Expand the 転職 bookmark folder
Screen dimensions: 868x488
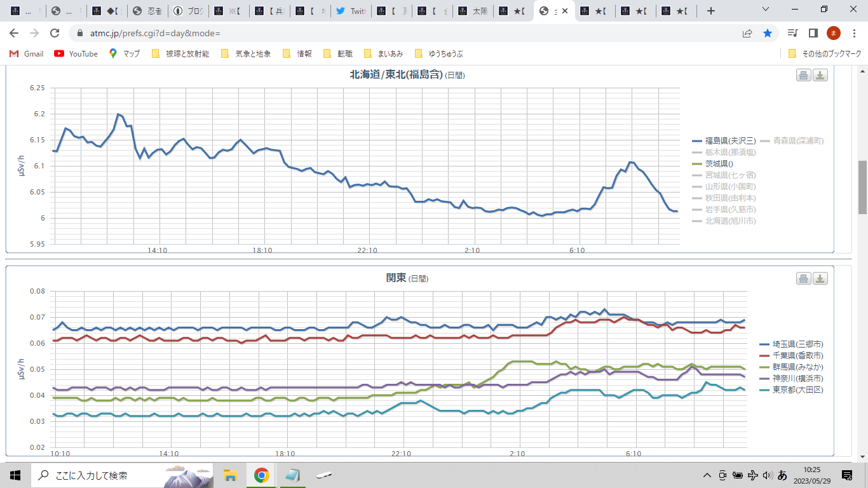pyautogui.click(x=338, y=54)
